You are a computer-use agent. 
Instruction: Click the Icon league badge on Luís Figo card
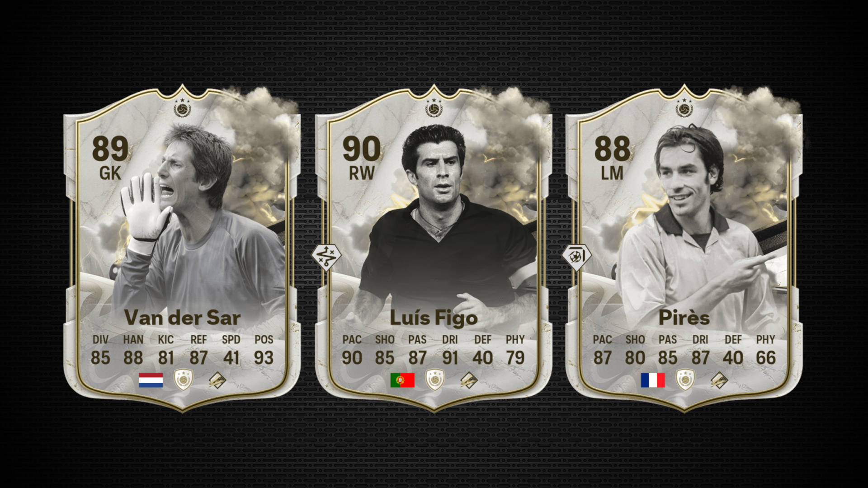click(x=435, y=380)
